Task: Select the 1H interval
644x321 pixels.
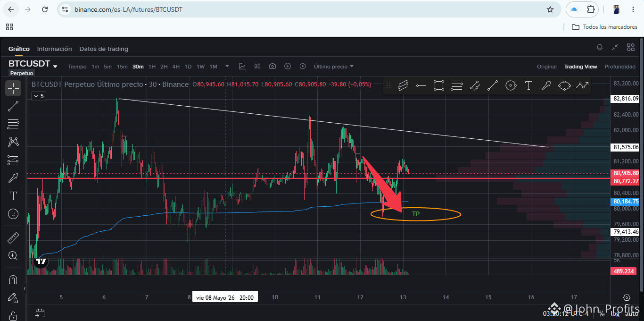Action: click(152, 67)
